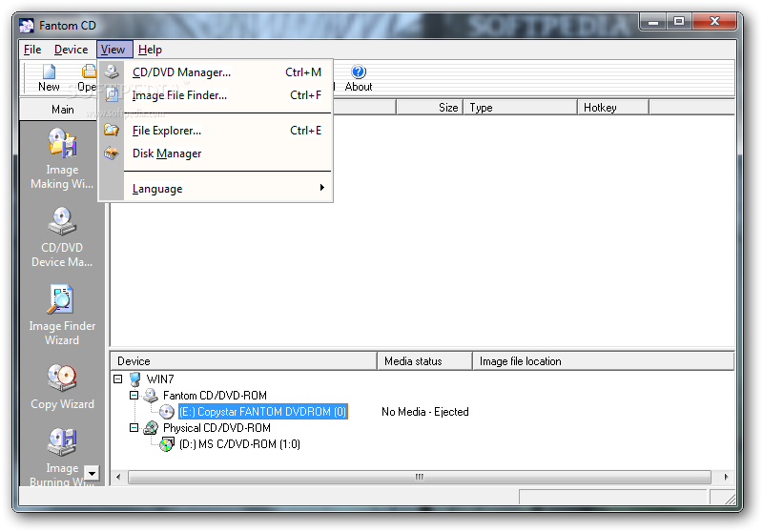The width and height of the screenshot is (763, 532).
Task: Open the File menu
Action: pos(32,50)
